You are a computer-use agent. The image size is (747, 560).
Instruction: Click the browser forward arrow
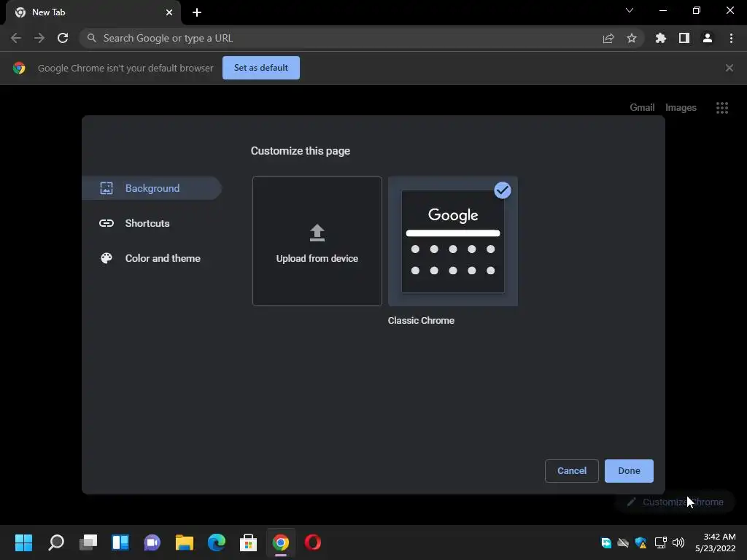[39, 38]
